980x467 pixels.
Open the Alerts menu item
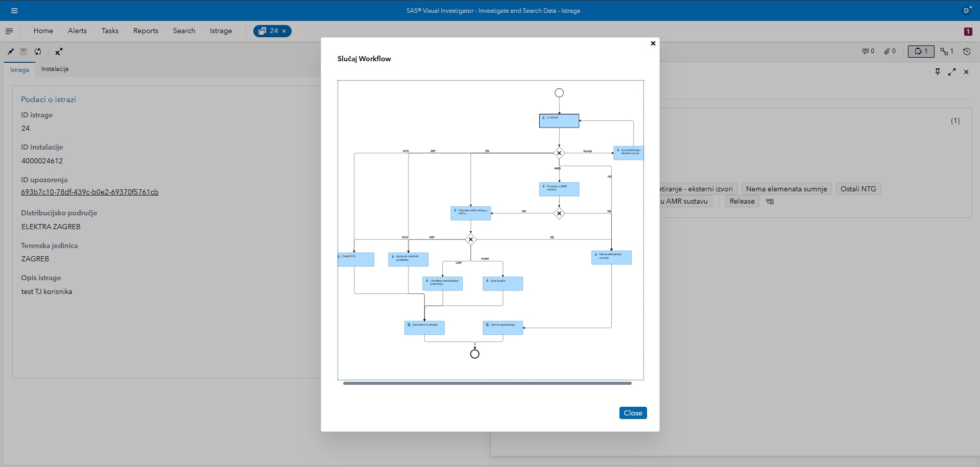[77, 31]
